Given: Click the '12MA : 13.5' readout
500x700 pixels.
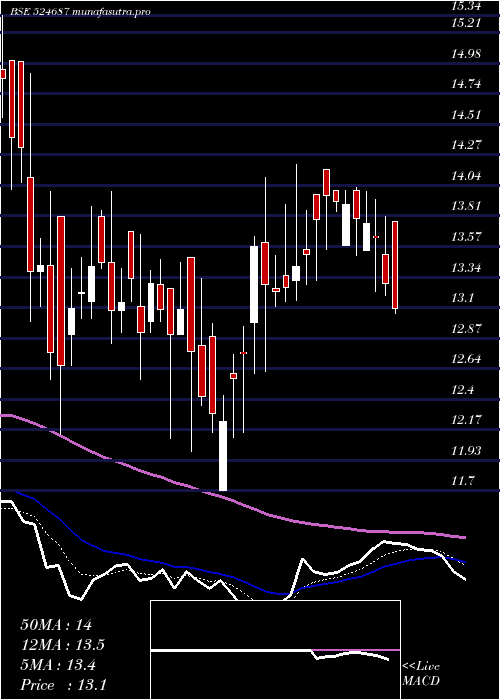Looking at the screenshot, I should [x=62, y=645].
